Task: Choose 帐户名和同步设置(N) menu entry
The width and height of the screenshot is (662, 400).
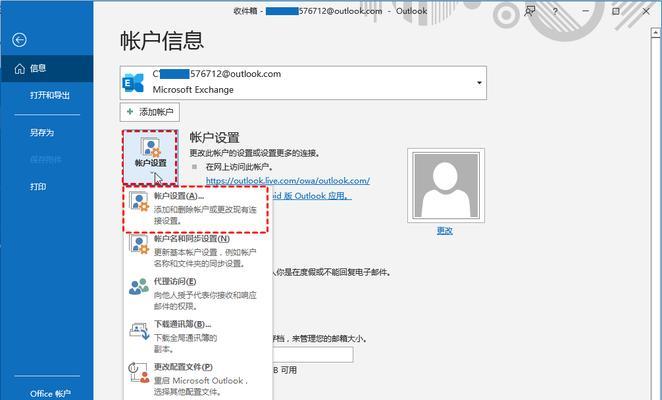Action: tap(198, 251)
